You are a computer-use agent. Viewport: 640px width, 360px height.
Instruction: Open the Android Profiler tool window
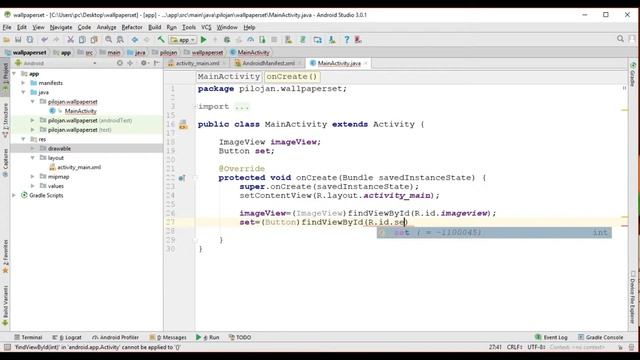click(116, 338)
